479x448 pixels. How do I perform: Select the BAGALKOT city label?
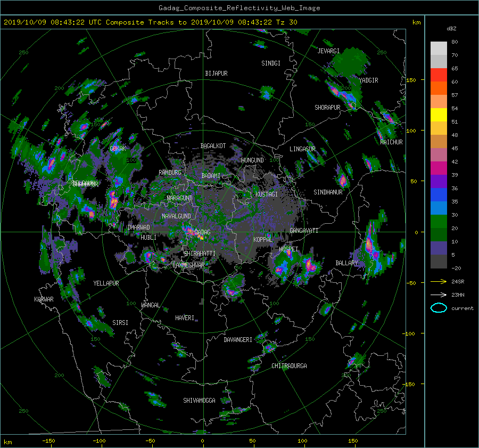click(213, 146)
